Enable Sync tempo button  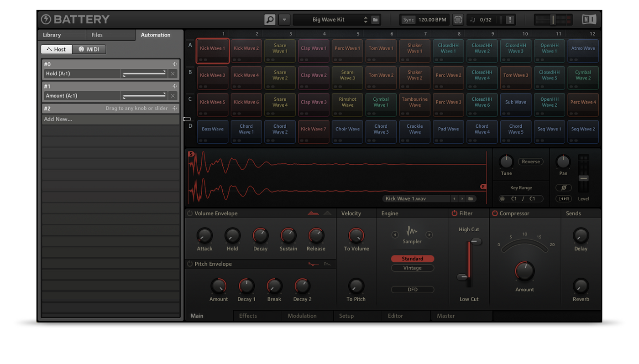pos(409,20)
